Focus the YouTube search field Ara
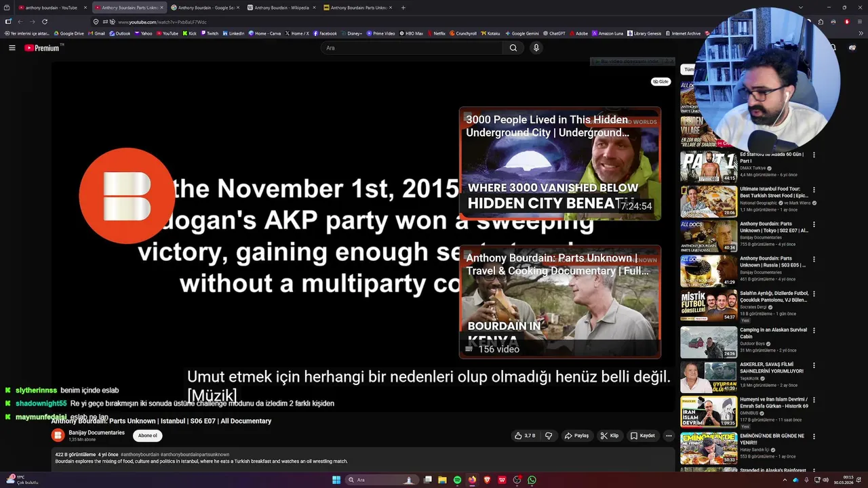 412,48
